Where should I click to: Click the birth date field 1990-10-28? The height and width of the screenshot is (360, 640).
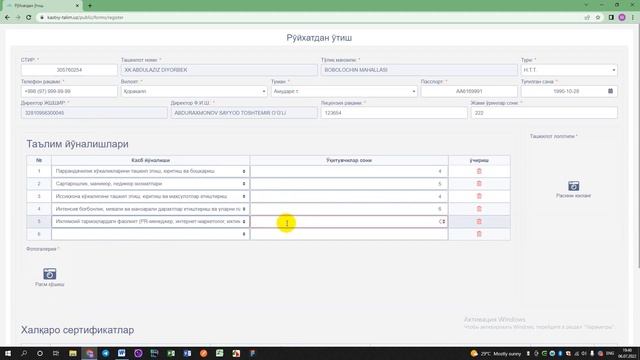click(x=569, y=91)
